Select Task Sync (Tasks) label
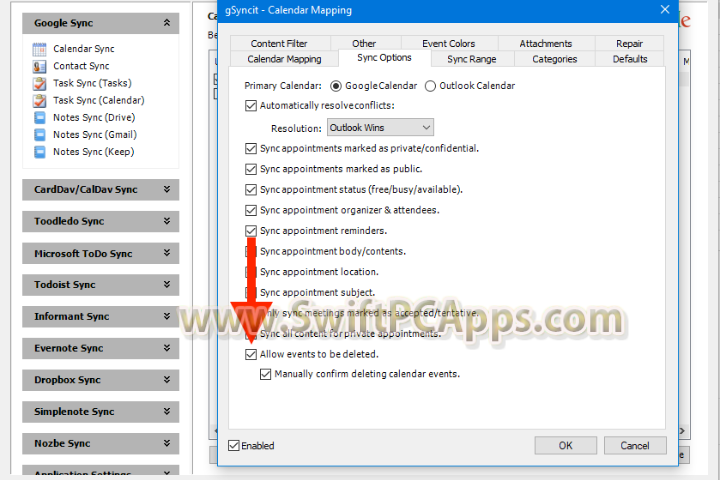Image resolution: width=720 pixels, height=480 pixels. [x=92, y=83]
